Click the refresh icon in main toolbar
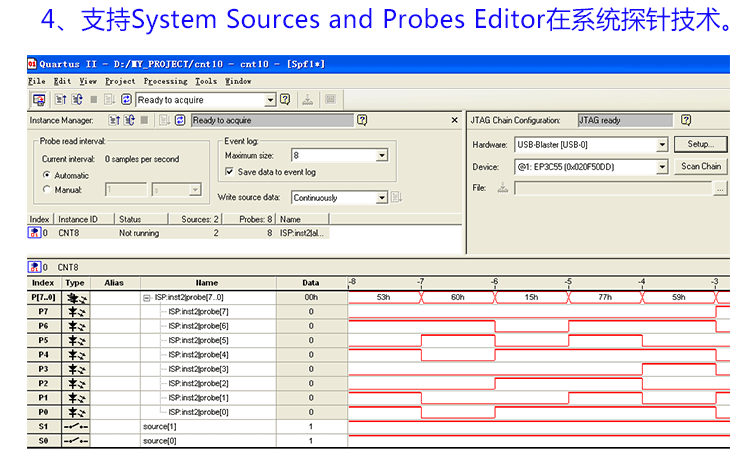750x463 pixels. pos(126,99)
